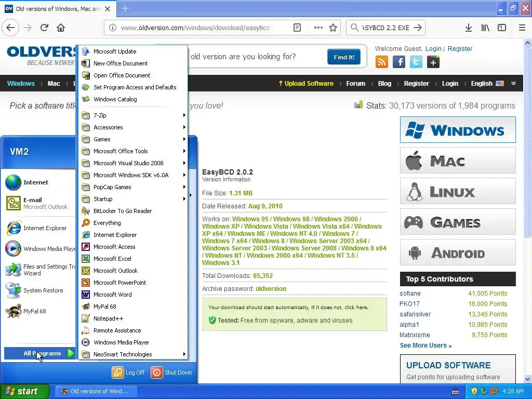This screenshot has width=532, height=399.
Task: Expand Microsoft Visual Studio 2008 submenu
Action: [x=134, y=163]
